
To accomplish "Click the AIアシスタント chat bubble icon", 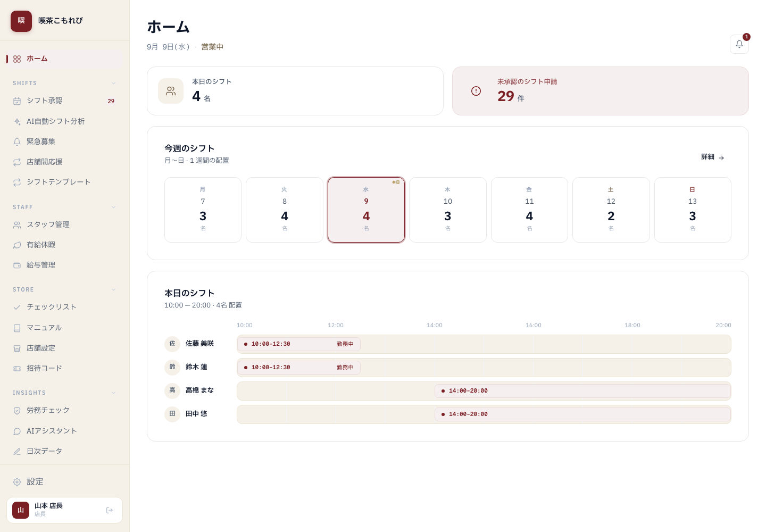I will 17,431.
